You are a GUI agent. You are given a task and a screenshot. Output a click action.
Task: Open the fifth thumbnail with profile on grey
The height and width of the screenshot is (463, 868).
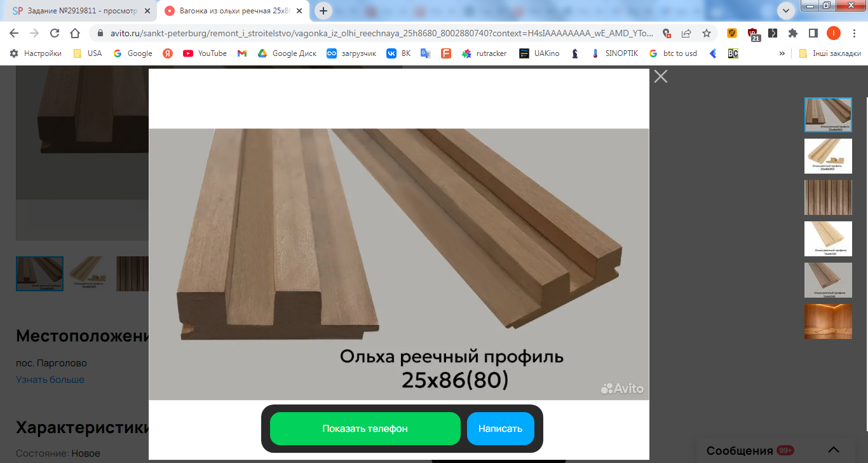(828, 280)
